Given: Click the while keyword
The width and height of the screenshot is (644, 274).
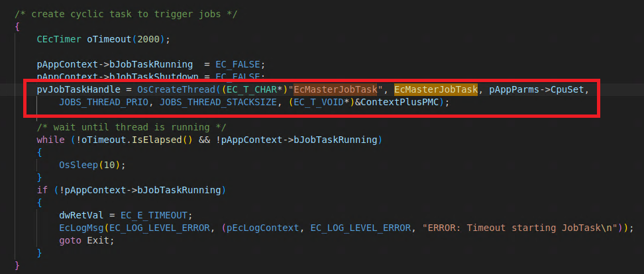Looking at the screenshot, I should click(x=50, y=140).
